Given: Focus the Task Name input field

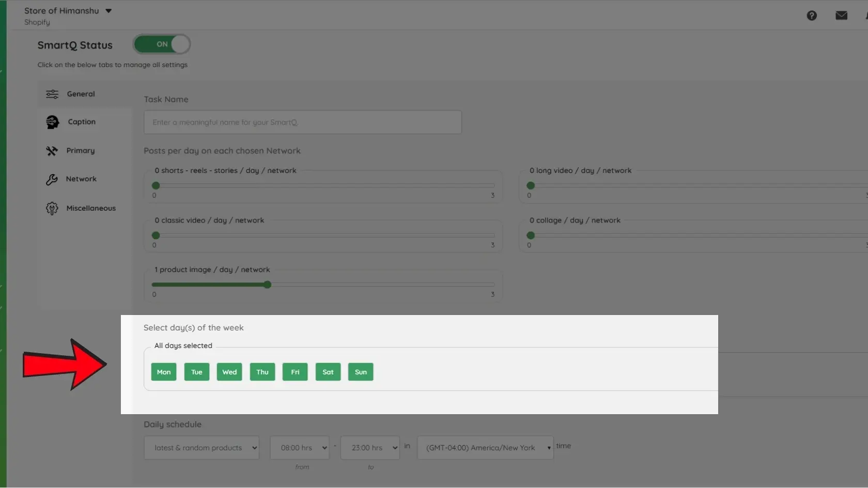Looking at the screenshot, I should (303, 122).
